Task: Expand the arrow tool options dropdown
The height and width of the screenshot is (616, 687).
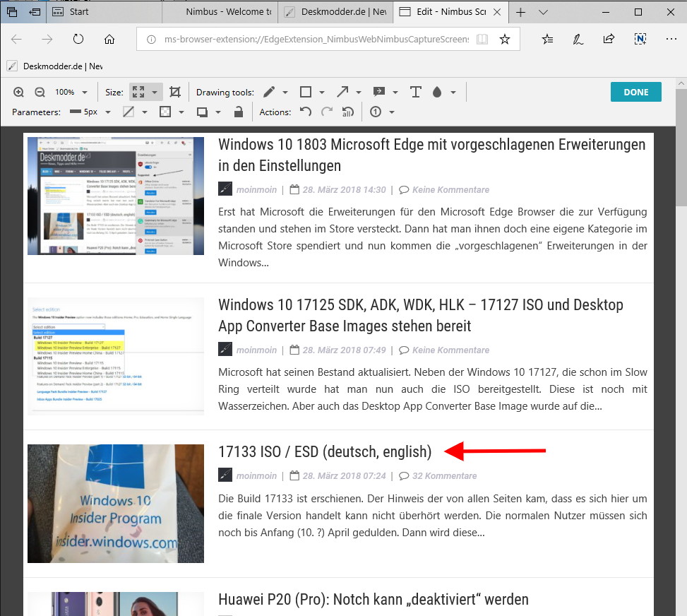Action: (x=359, y=93)
